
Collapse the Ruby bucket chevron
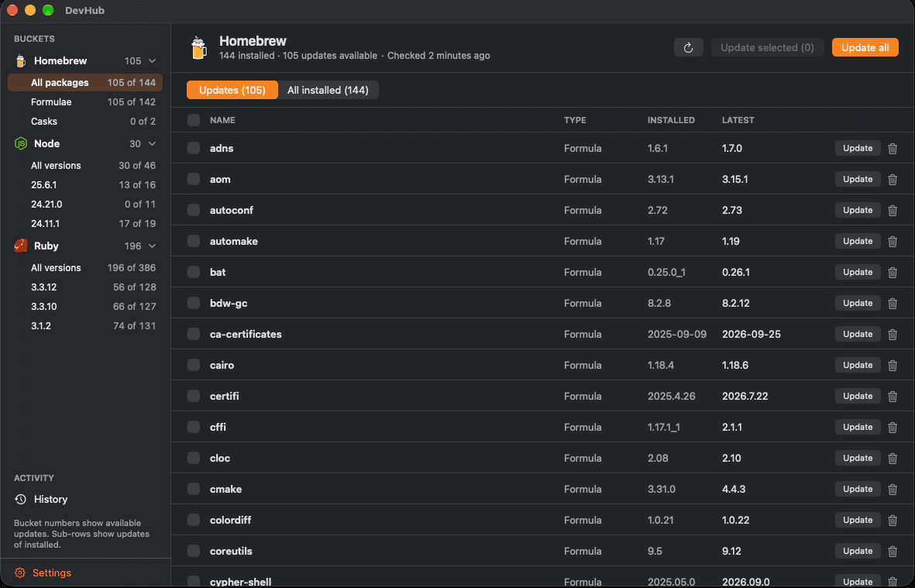(x=153, y=246)
